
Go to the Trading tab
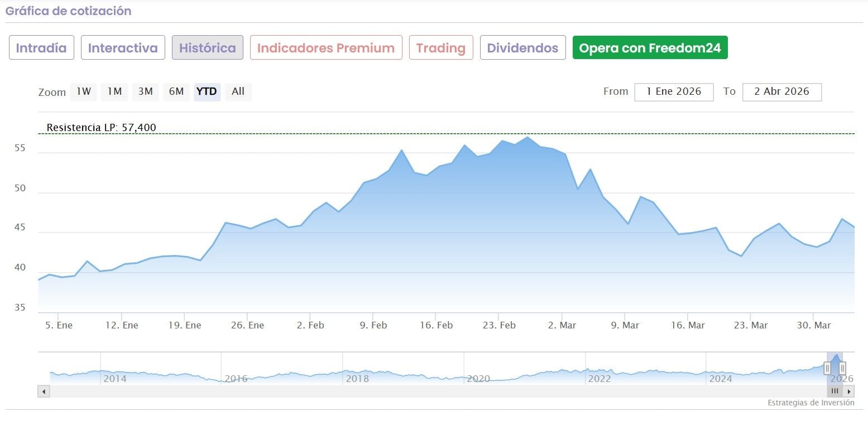point(441,48)
